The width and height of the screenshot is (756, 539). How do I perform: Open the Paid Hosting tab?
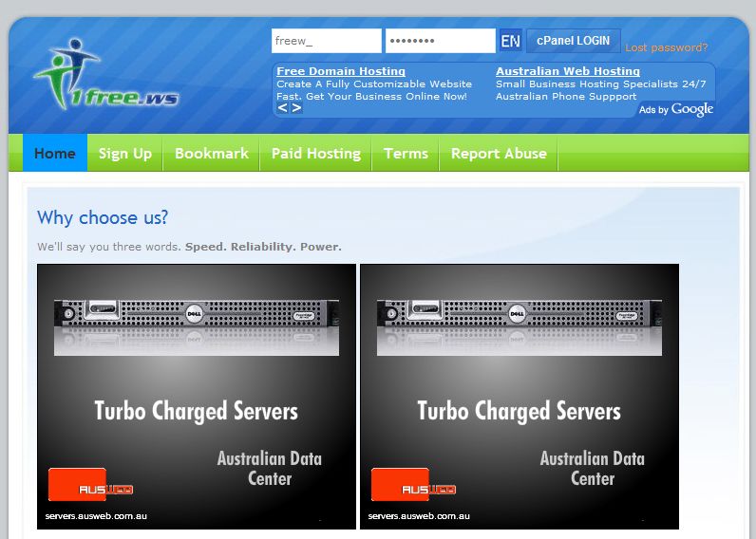tap(316, 153)
